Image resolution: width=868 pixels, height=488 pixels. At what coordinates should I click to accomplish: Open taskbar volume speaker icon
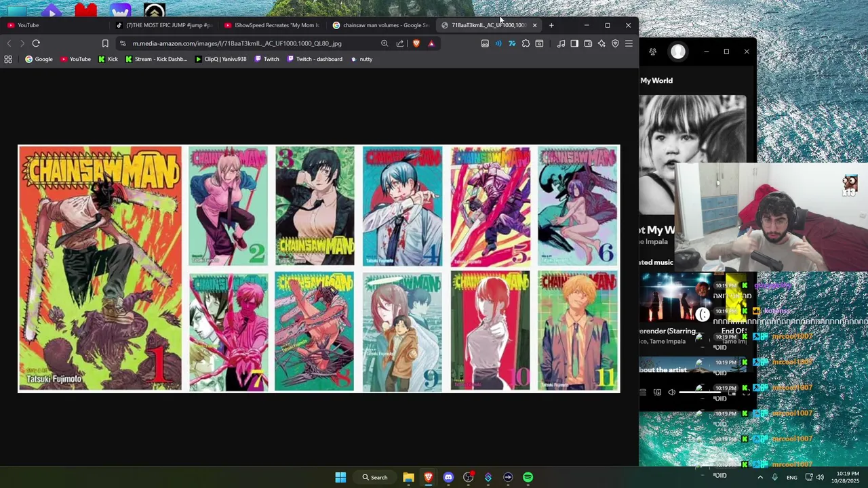(x=820, y=477)
